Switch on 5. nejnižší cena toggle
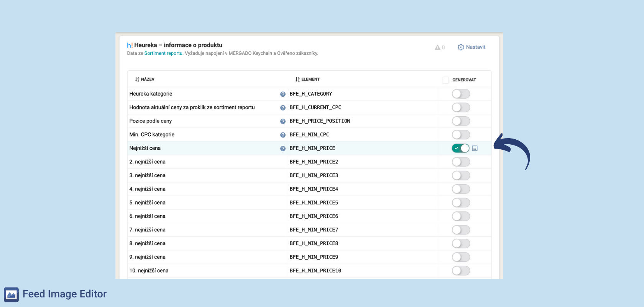The height and width of the screenshot is (307, 644). coord(461,203)
